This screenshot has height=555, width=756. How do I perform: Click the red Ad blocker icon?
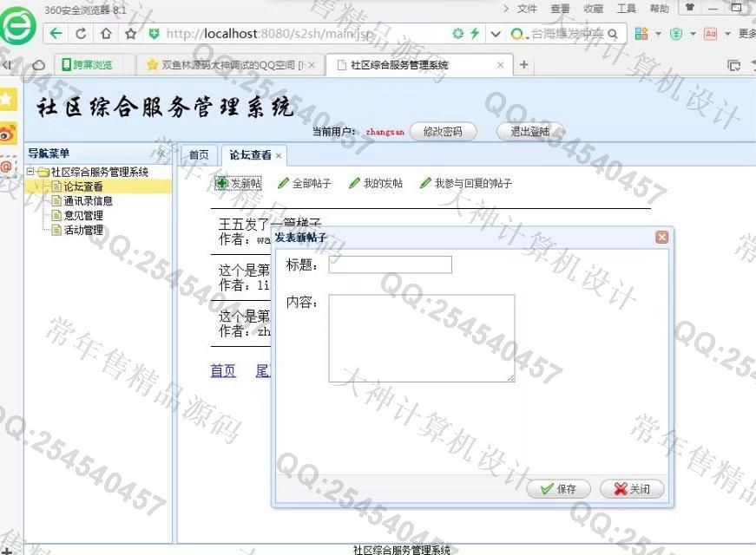(x=710, y=34)
